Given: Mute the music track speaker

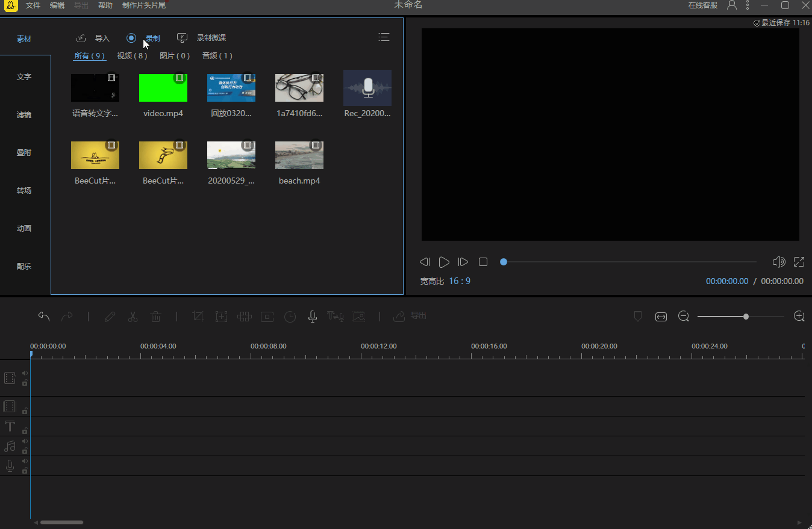Looking at the screenshot, I should [25, 442].
